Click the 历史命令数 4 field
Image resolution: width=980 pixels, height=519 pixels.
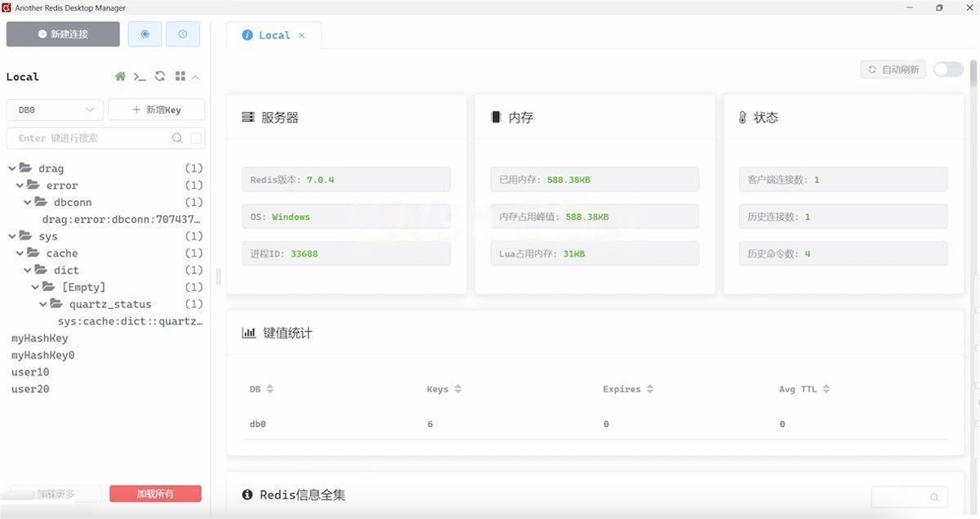tap(844, 253)
